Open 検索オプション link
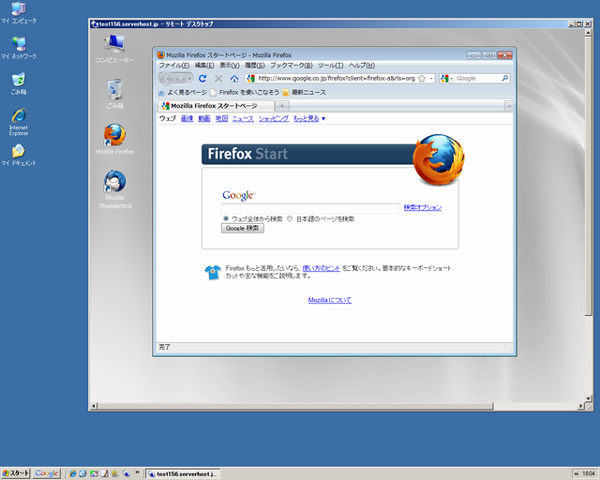This screenshot has width=600, height=480. pos(422,207)
